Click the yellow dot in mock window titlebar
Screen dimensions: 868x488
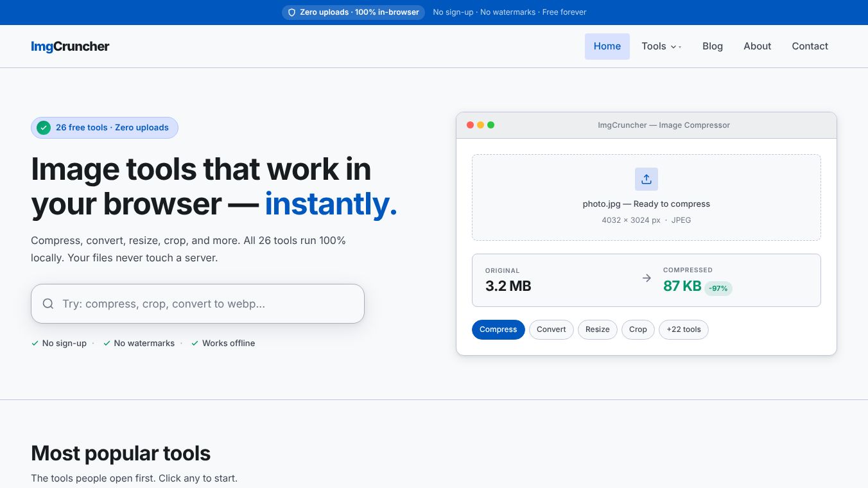click(480, 125)
